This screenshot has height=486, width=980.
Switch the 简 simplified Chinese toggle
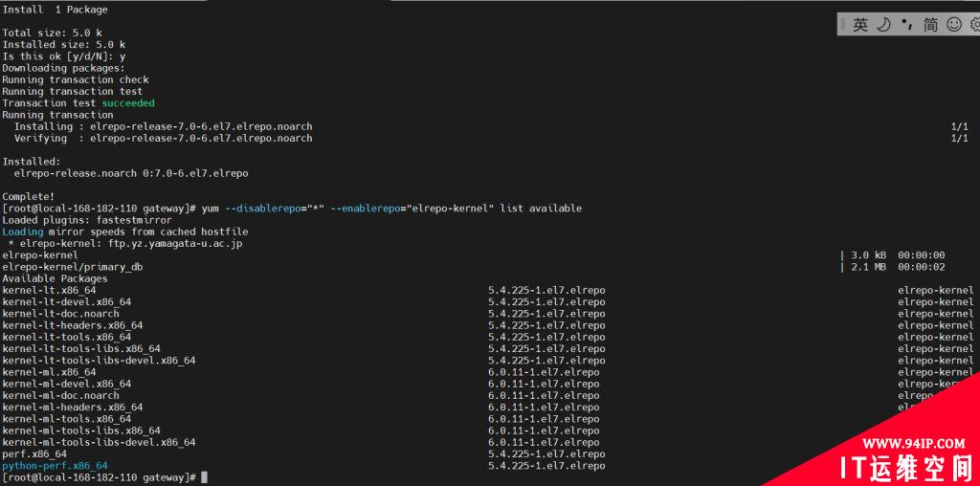click(x=930, y=24)
